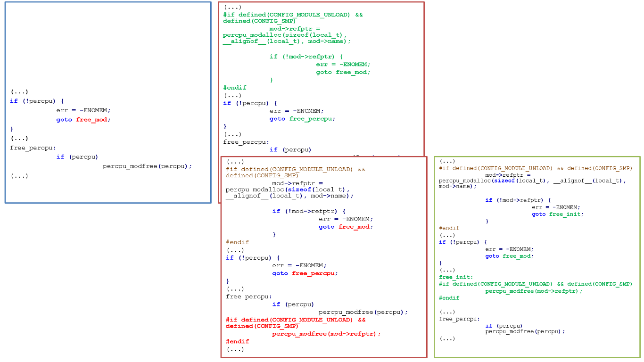The image size is (644, 362).
Task: Click brown #endif in the bottom red box
Action: tap(237, 242)
